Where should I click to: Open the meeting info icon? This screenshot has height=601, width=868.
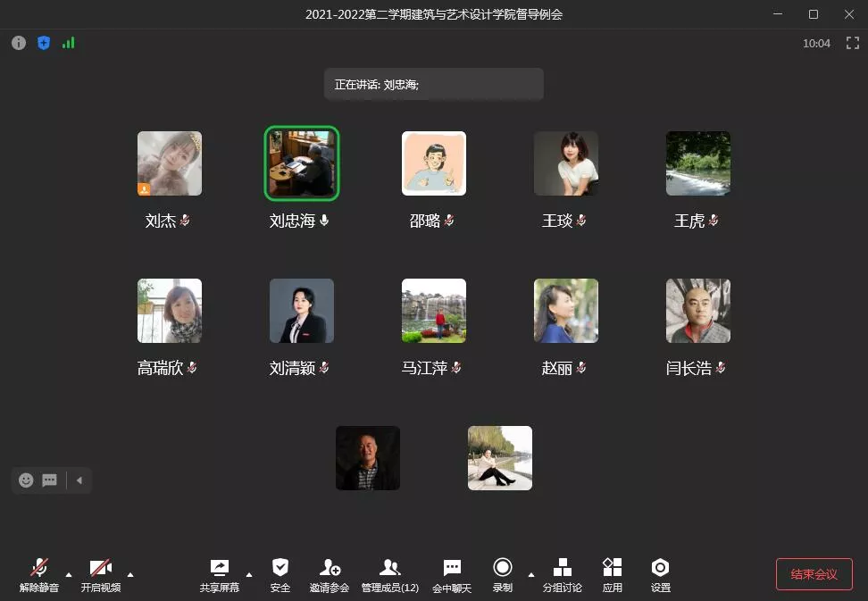tap(19, 43)
